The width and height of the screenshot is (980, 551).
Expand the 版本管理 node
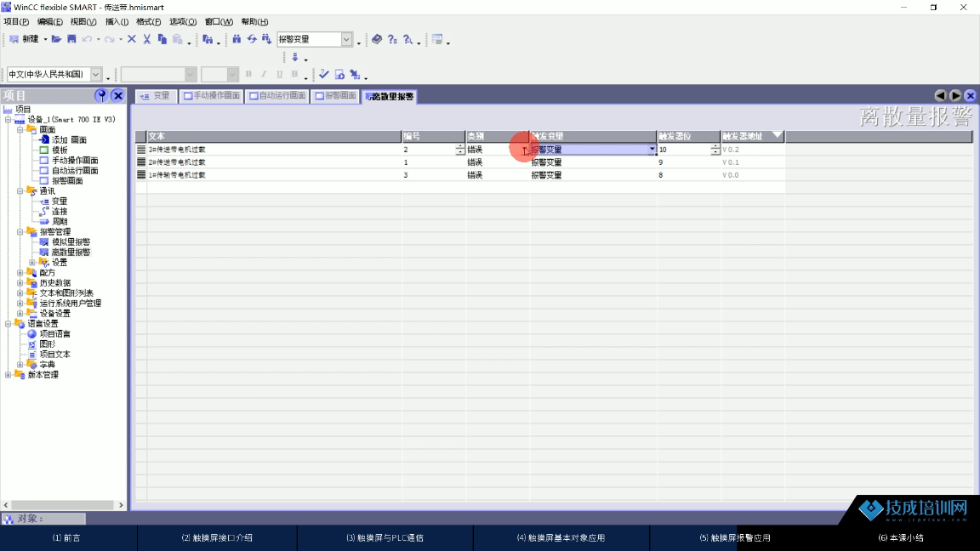(x=9, y=375)
